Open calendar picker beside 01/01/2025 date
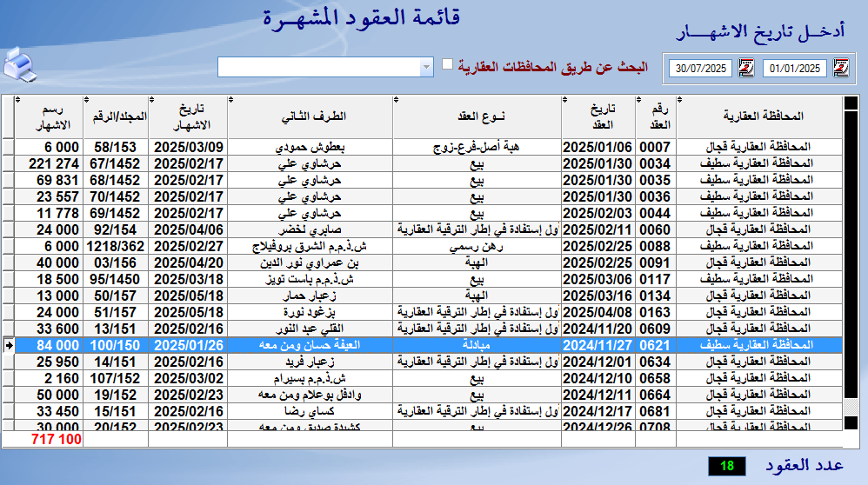868x485 pixels. click(840, 68)
